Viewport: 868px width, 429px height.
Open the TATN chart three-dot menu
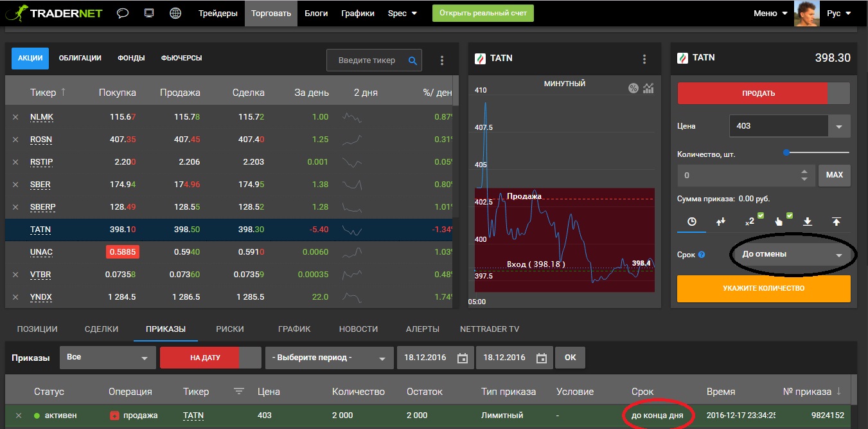644,59
